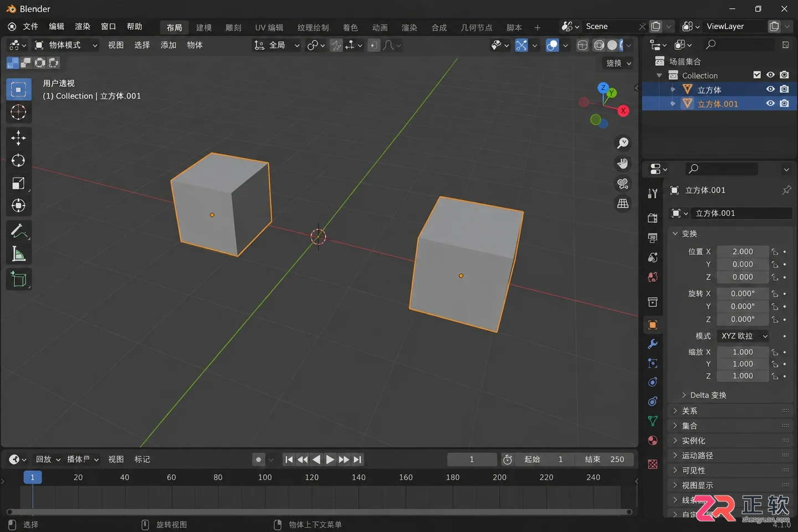This screenshot has width=798, height=532.
Task: Click the pan view hand icon
Action: click(x=623, y=163)
